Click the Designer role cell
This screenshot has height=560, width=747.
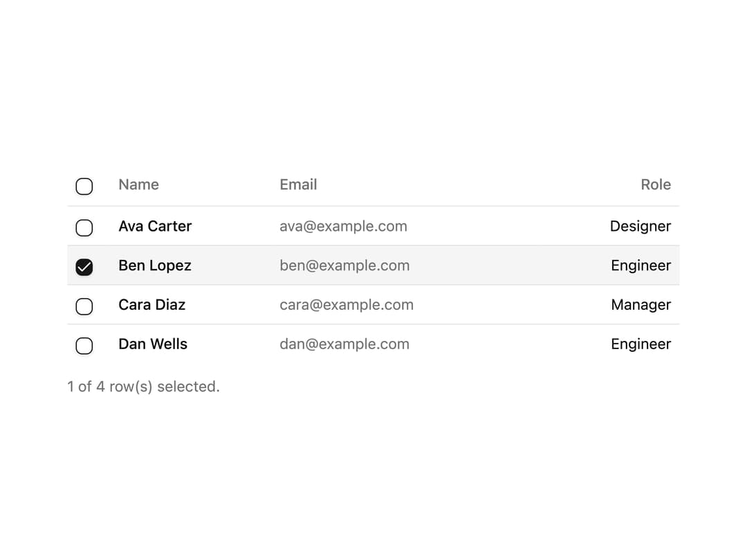[x=640, y=226]
